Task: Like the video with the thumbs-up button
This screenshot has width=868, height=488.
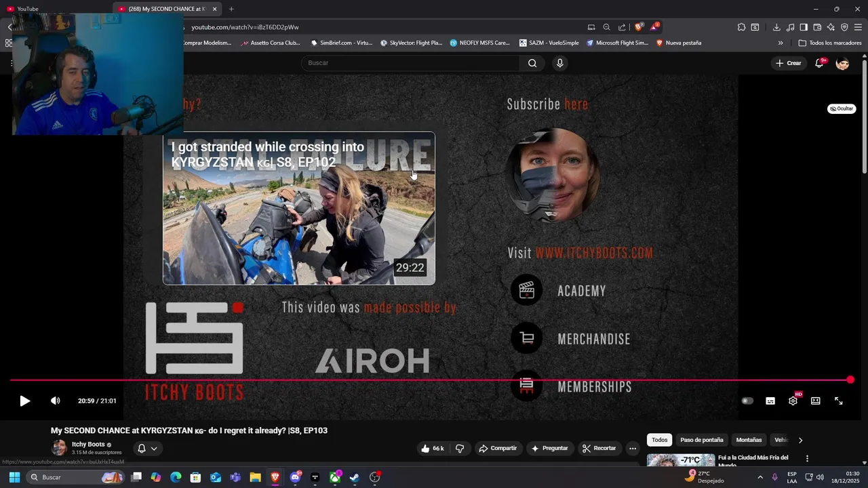Action: (x=432, y=449)
